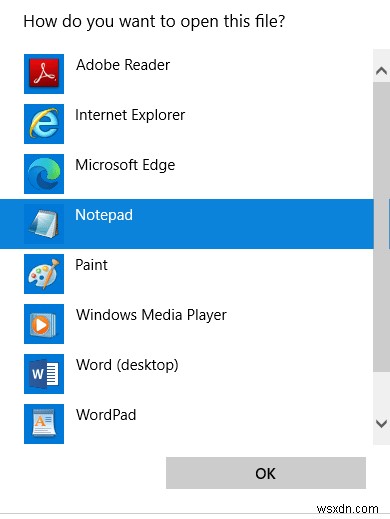Select the Paint palette icon

pyautogui.click(x=44, y=274)
